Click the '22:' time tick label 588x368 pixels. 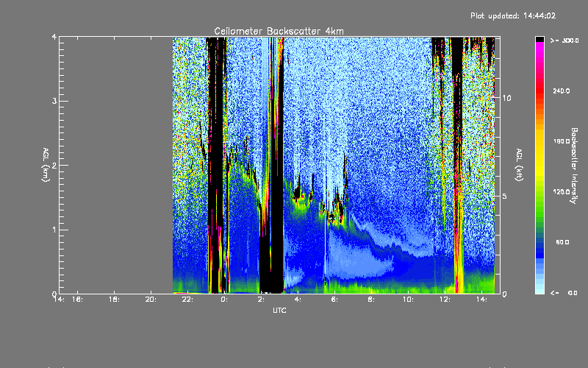point(187,300)
